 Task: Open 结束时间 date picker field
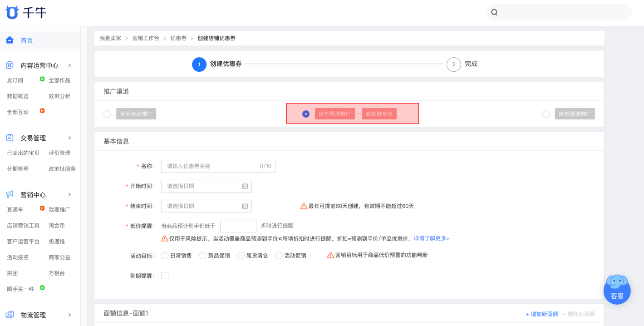(x=206, y=206)
